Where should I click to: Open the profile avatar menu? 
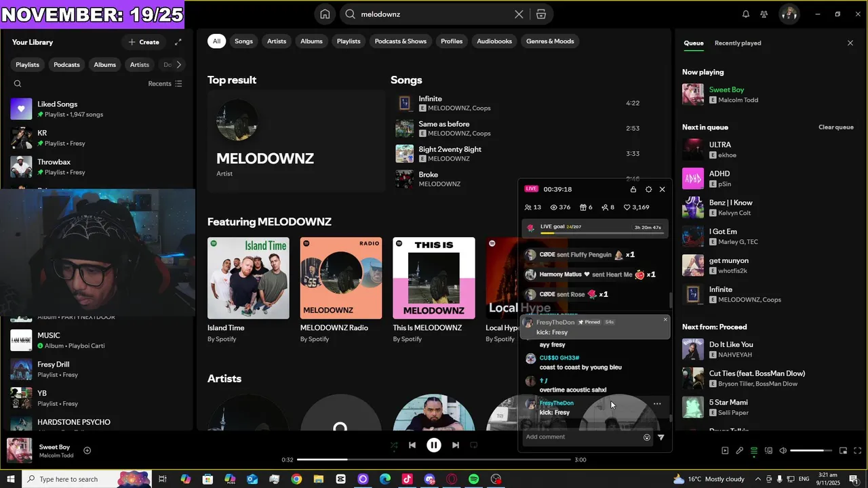coord(789,14)
